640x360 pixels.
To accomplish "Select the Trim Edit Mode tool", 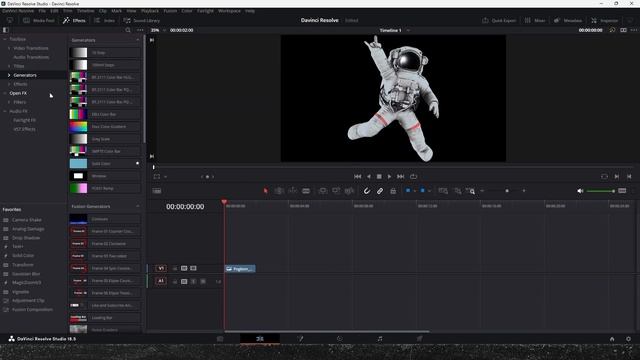I will (279, 191).
